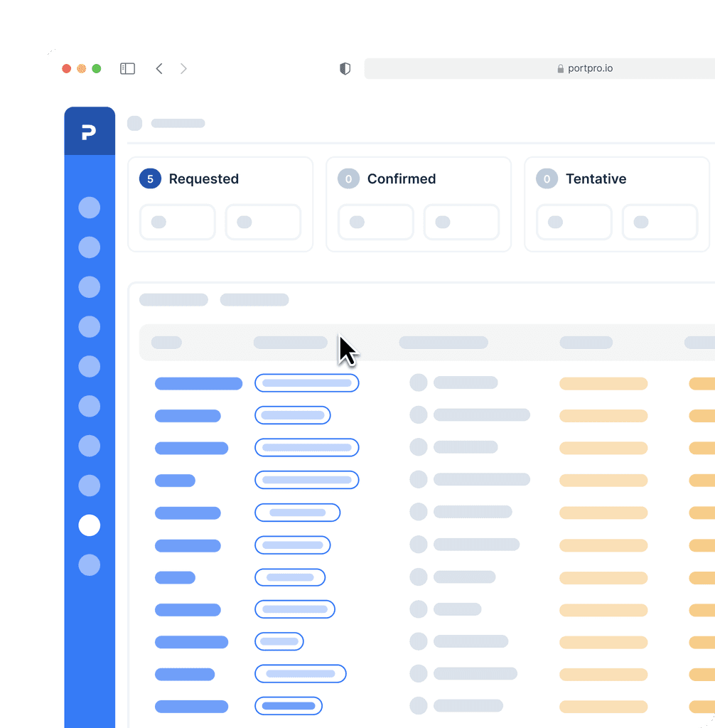Toggle the browser sidebar panel icon
The image size is (715, 728).
point(127,68)
